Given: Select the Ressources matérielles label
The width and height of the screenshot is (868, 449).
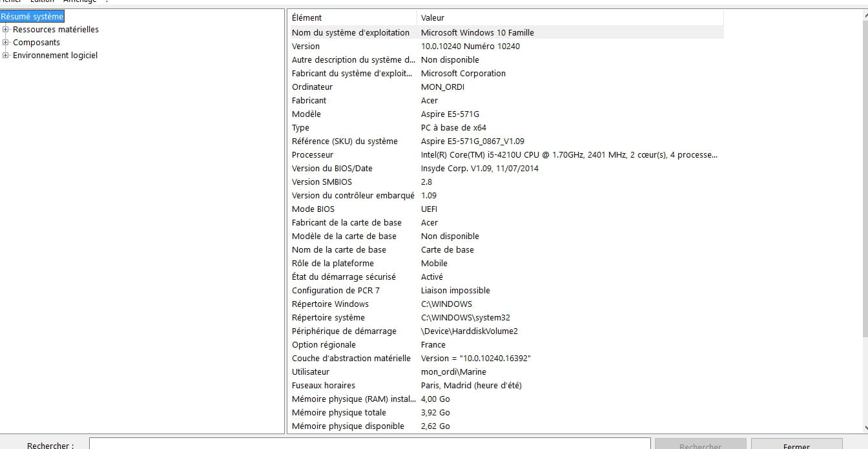Looking at the screenshot, I should pos(56,29).
